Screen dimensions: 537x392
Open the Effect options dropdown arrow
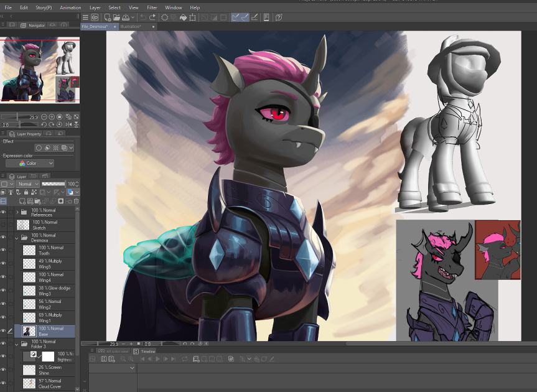(x=71, y=147)
